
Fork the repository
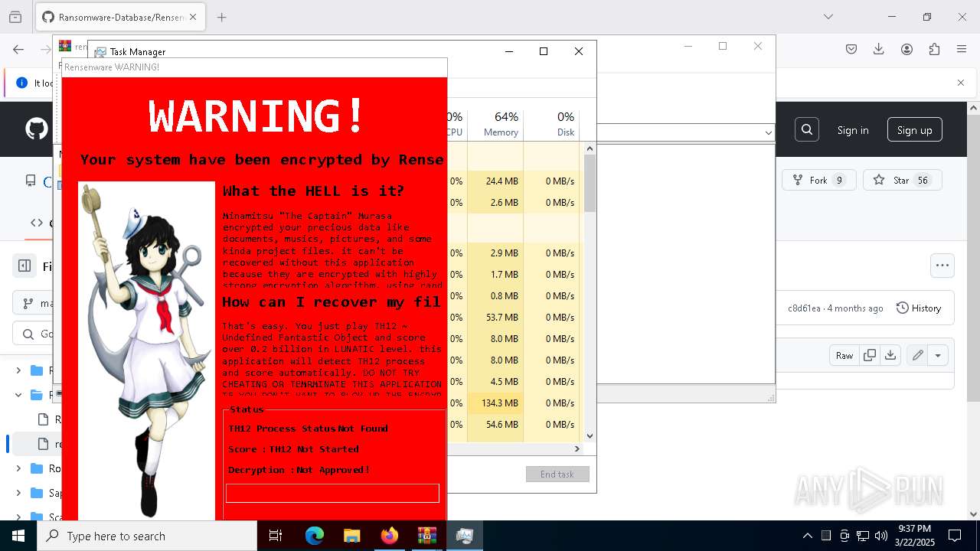[819, 180]
